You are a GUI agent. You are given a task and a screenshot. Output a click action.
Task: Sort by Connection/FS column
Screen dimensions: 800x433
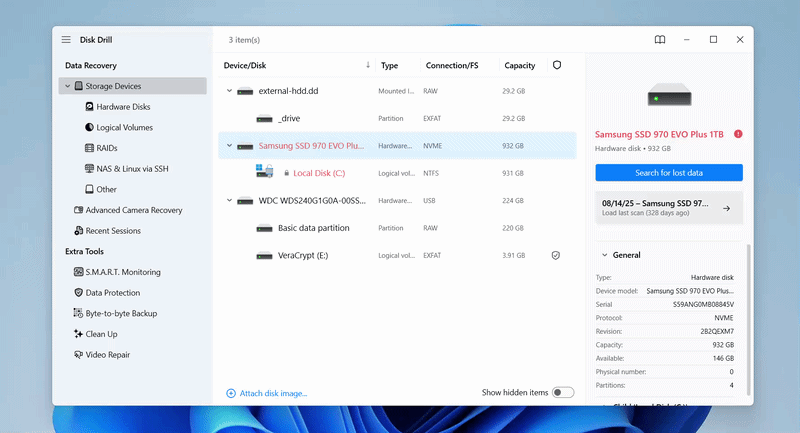coord(452,65)
